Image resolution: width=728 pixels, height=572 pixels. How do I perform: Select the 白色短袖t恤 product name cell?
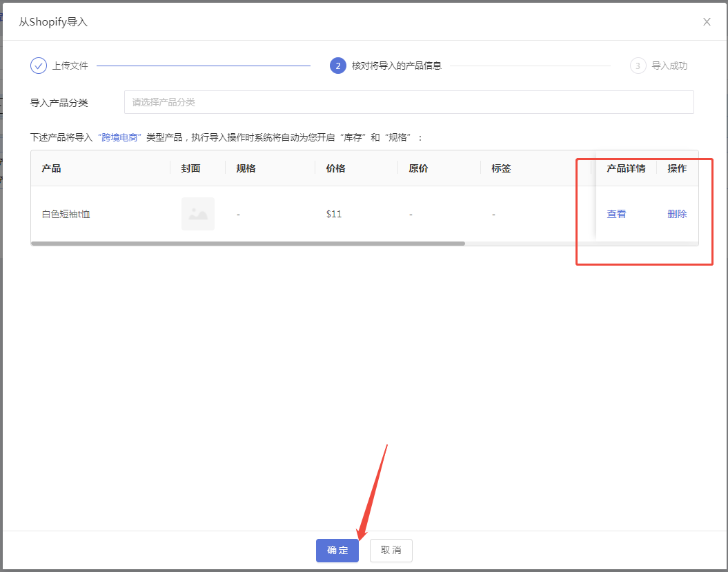point(66,214)
